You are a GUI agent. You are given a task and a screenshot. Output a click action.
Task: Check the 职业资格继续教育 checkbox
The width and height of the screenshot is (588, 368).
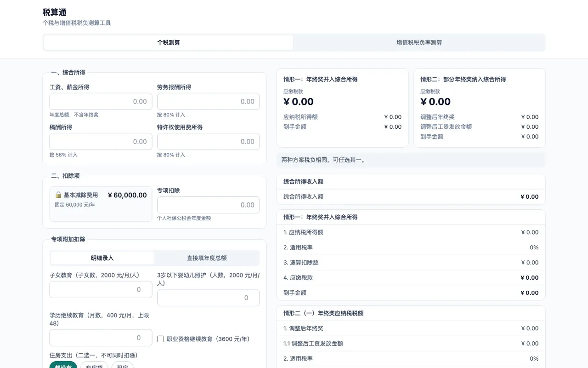coord(160,339)
